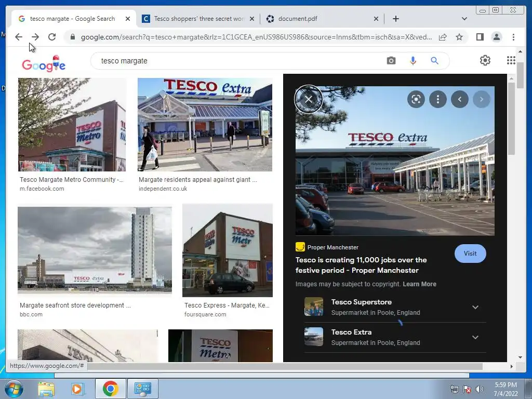Open Google apps grid
The image size is (532, 399).
click(x=511, y=60)
